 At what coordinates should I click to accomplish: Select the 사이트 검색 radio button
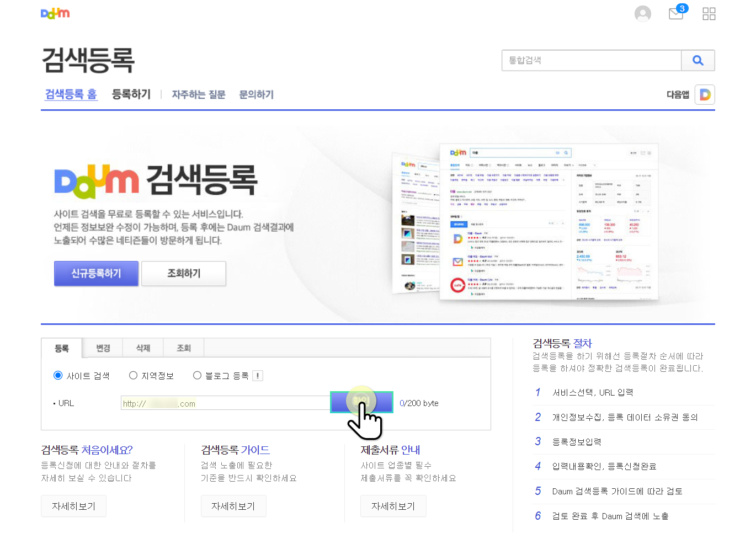click(58, 375)
